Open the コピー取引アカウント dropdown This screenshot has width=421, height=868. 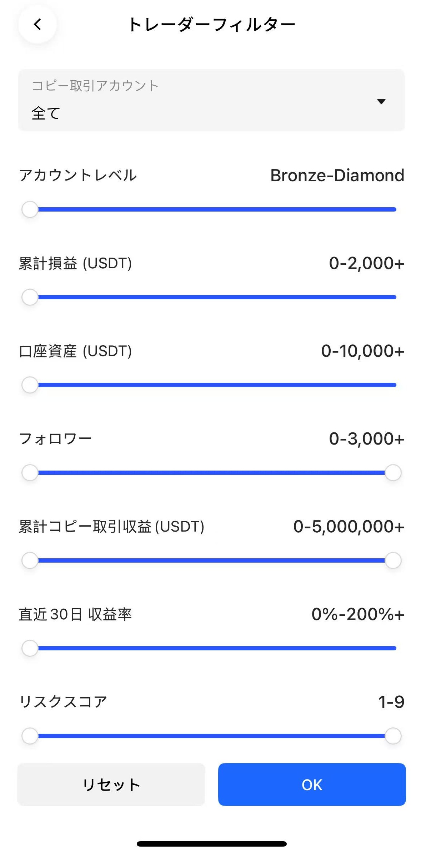click(x=211, y=100)
